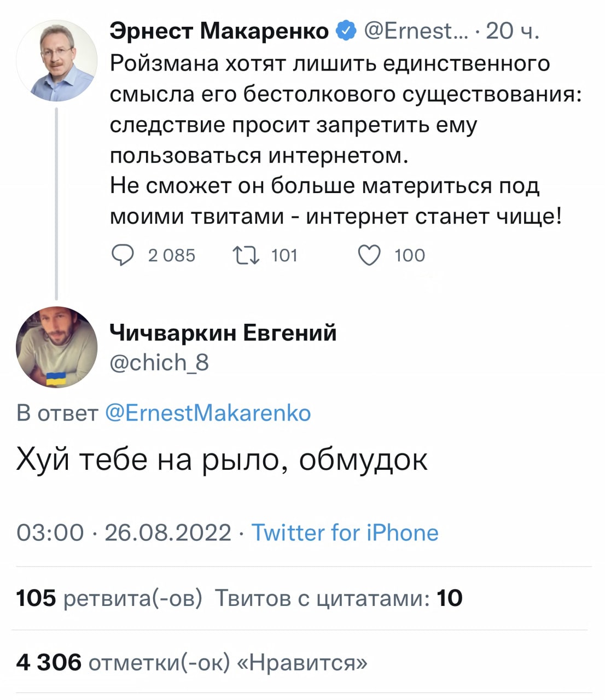
Task: Open Эрнест Макаренко's profile picture
Action: (57, 61)
